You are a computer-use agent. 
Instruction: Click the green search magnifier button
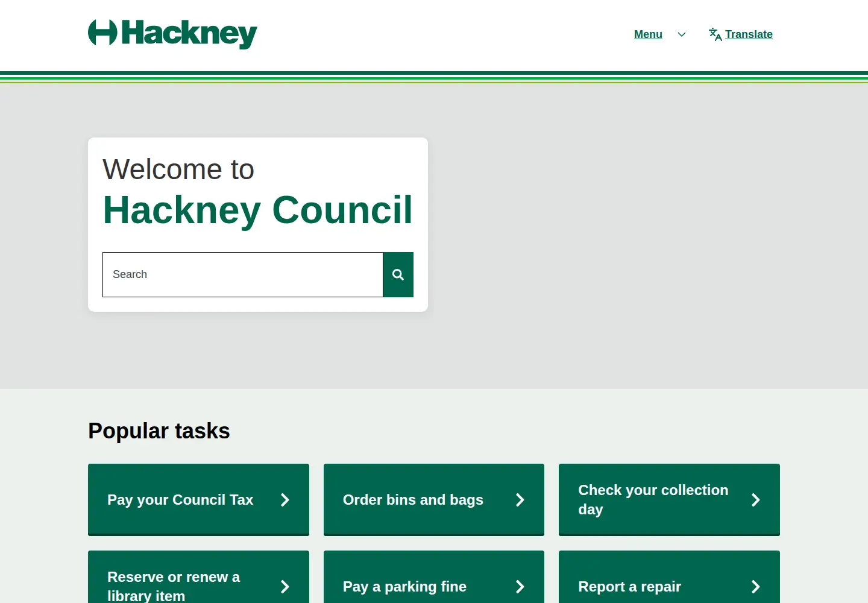click(398, 274)
